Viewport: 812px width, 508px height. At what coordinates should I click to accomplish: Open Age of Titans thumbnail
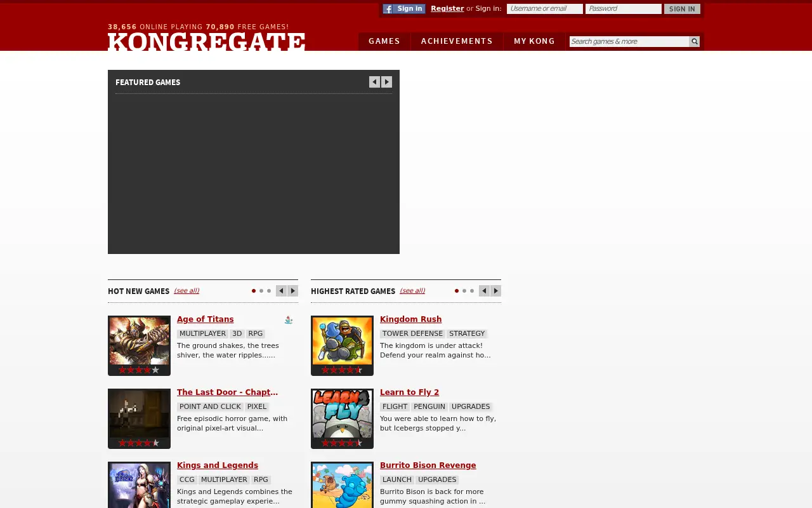coord(140,340)
